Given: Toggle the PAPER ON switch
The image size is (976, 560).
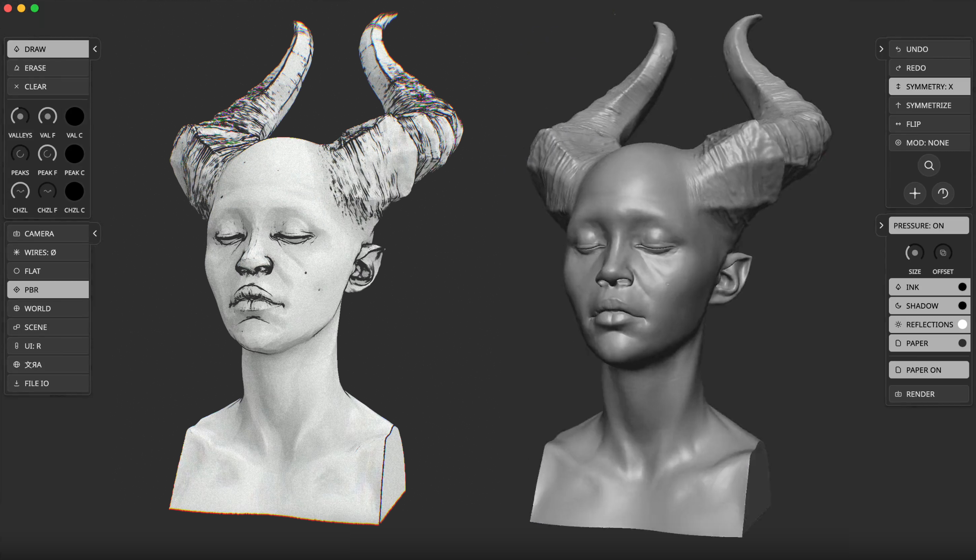Looking at the screenshot, I should [928, 370].
